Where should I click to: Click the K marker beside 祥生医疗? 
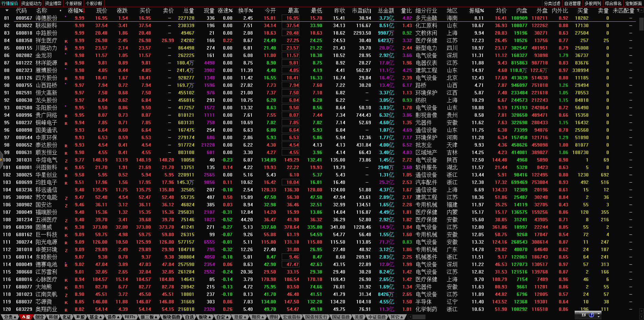(x=66, y=41)
